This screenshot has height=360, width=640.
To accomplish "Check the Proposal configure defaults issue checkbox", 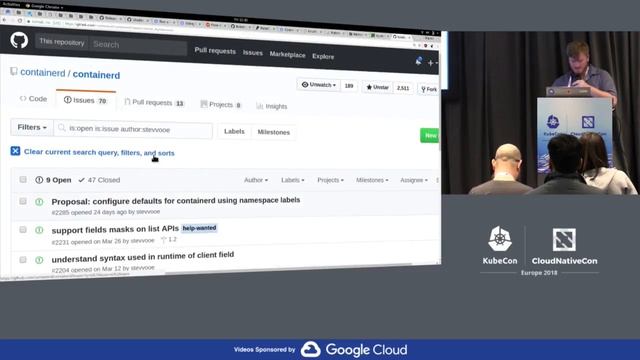I will coord(23,201).
